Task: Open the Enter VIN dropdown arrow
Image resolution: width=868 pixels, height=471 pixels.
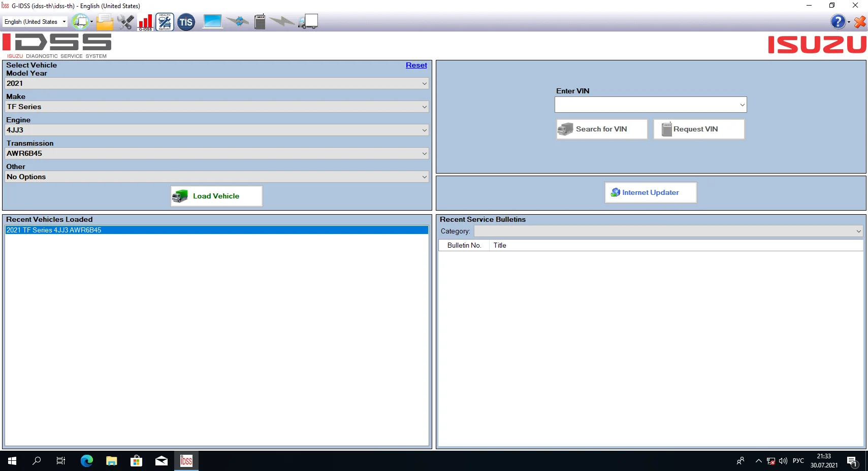Action: [x=742, y=105]
